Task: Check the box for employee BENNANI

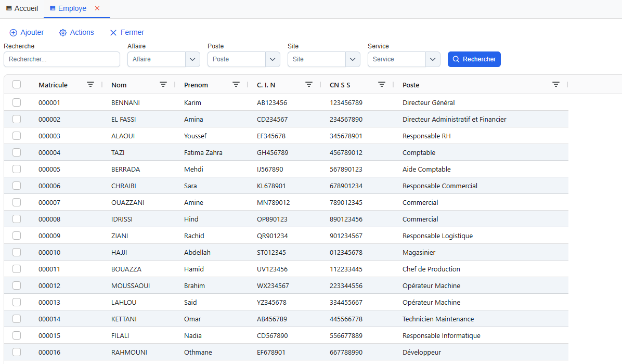Action: click(x=17, y=102)
